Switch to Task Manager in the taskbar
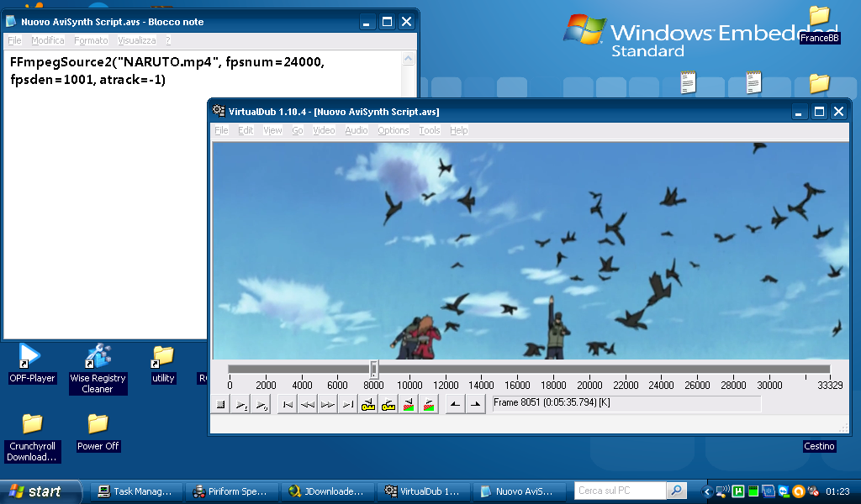Viewport: 861px width, 504px height. [135, 491]
